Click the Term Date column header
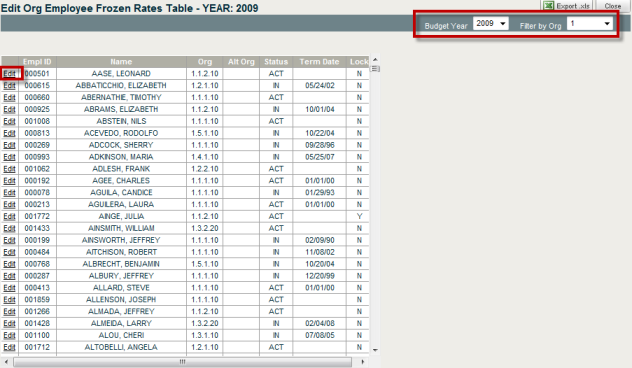 point(319,62)
